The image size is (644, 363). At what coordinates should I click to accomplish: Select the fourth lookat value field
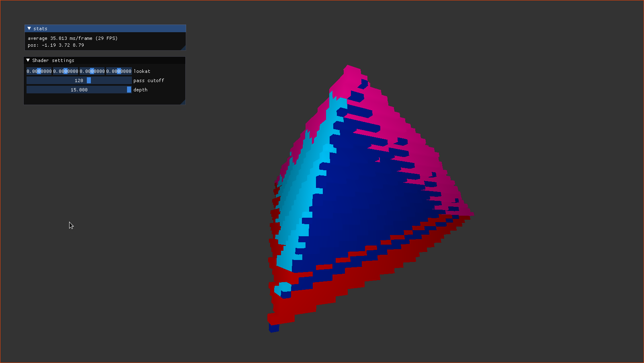119,71
